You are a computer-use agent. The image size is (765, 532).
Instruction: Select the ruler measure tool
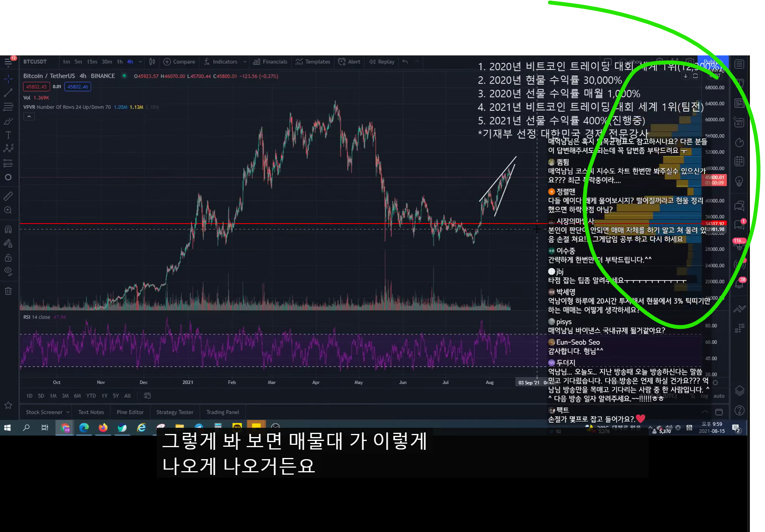point(8,196)
